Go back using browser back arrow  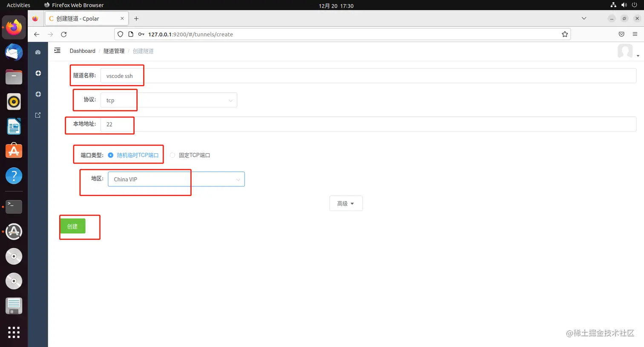point(37,34)
